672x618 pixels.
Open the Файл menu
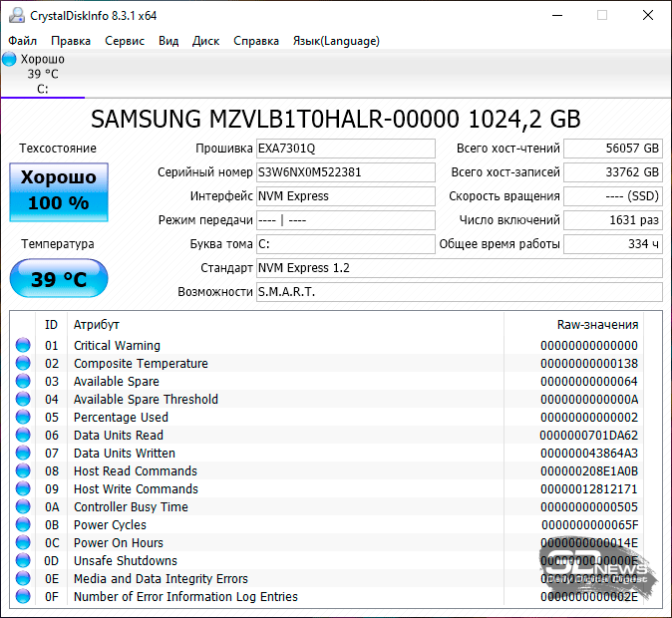point(22,41)
